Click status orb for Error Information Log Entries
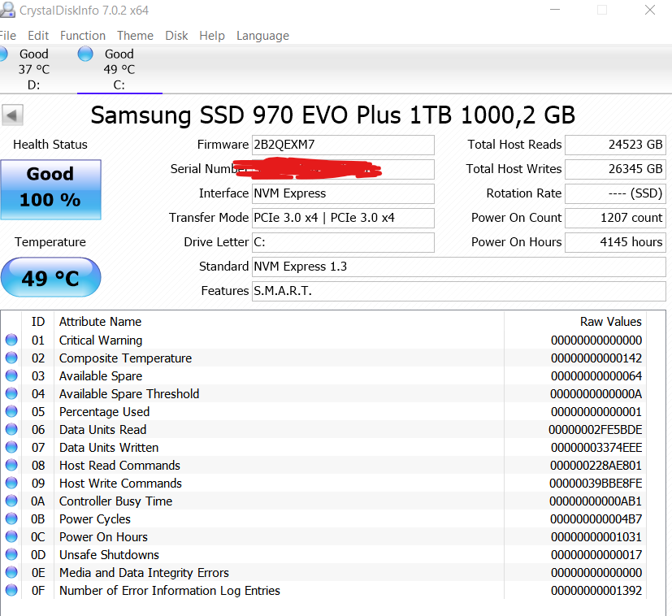Image resolution: width=672 pixels, height=616 pixels. click(x=11, y=590)
